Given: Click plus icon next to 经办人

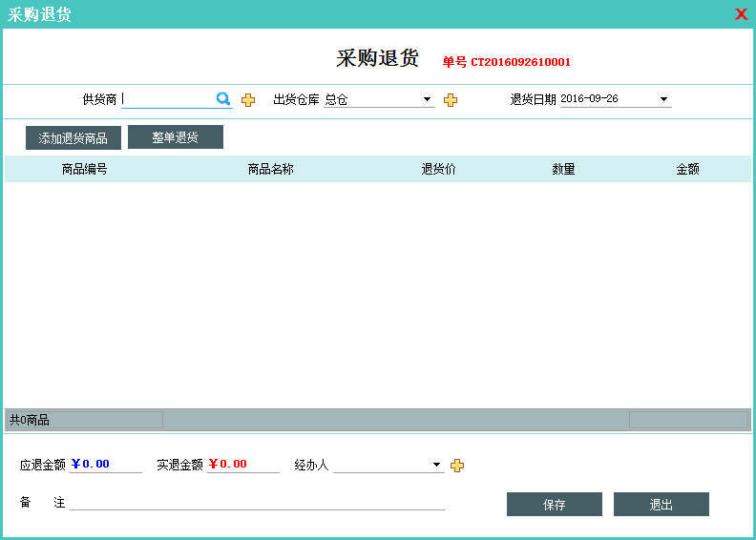Looking at the screenshot, I should [x=457, y=466].
